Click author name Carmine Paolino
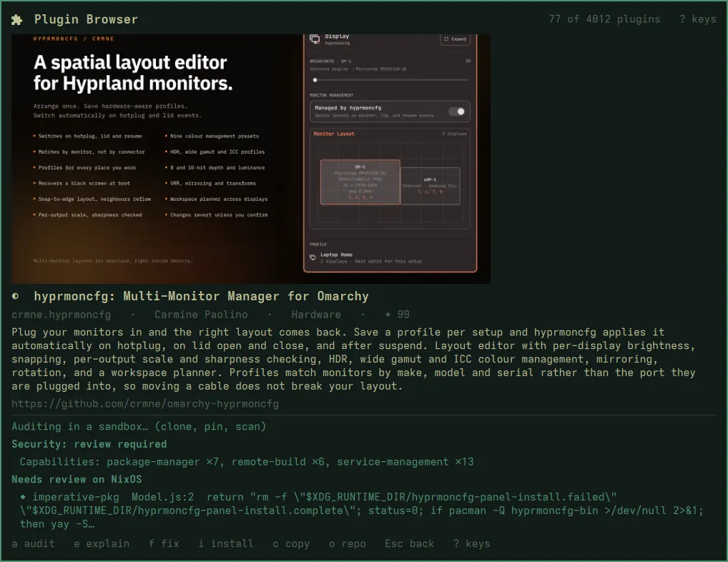The height and width of the screenshot is (562, 728). [201, 315]
